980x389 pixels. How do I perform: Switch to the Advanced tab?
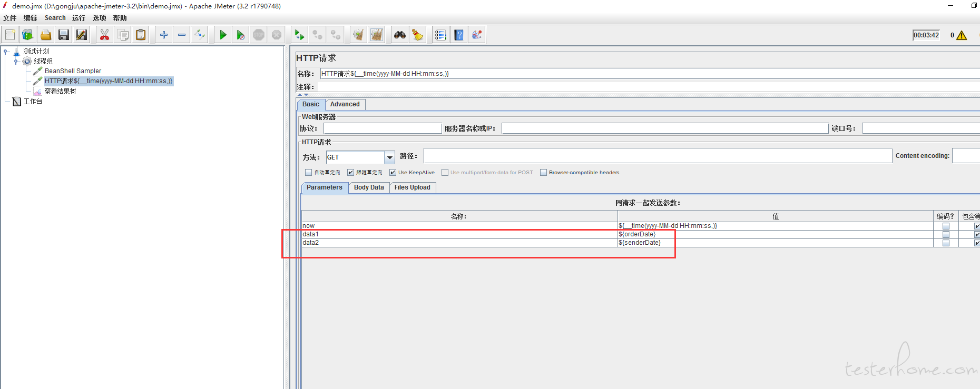tap(345, 104)
